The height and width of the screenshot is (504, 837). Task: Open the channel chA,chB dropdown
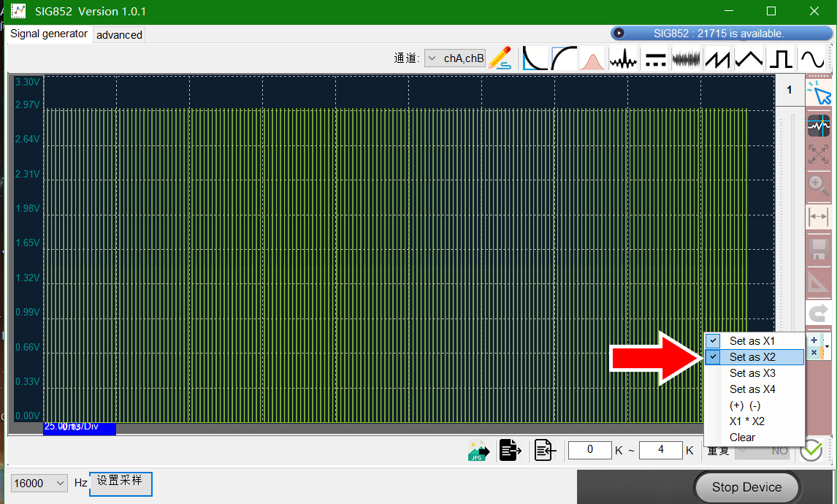click(x=455, y=58)
